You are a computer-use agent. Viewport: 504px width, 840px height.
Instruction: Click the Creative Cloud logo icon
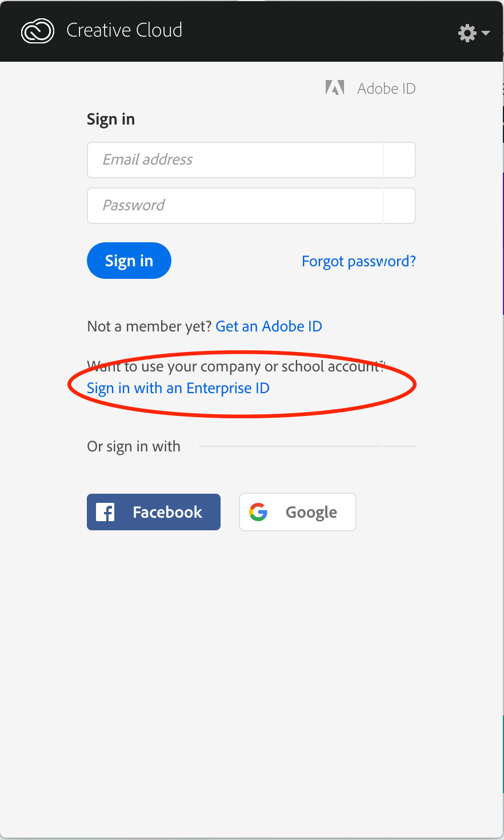pyautogui.click(x=38, y=31)
